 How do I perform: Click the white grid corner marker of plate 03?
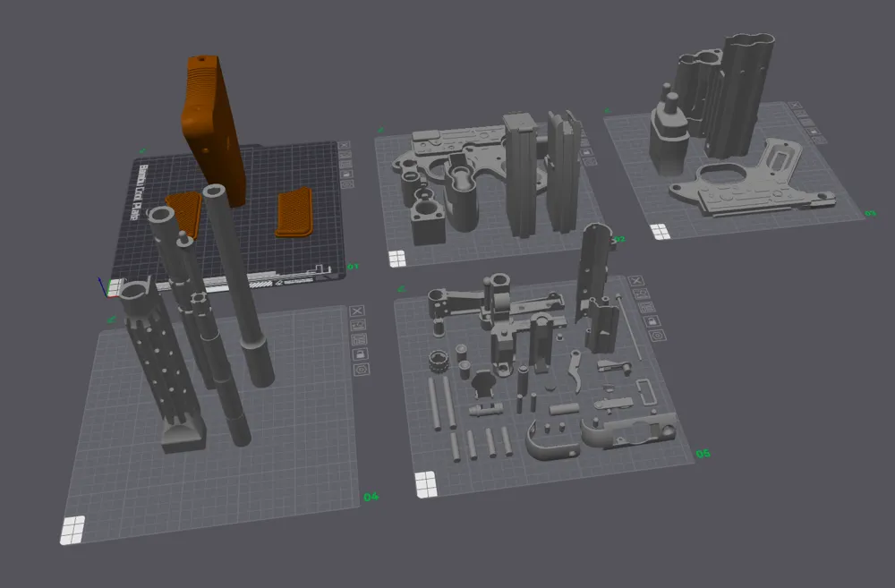coord(661,231)
